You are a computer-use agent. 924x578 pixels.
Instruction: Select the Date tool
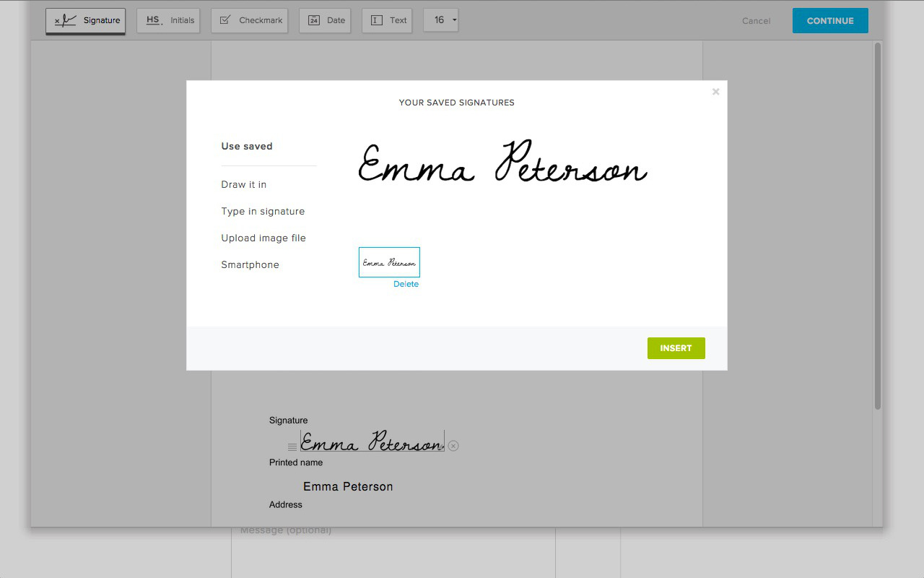click(x=325, y=21)
